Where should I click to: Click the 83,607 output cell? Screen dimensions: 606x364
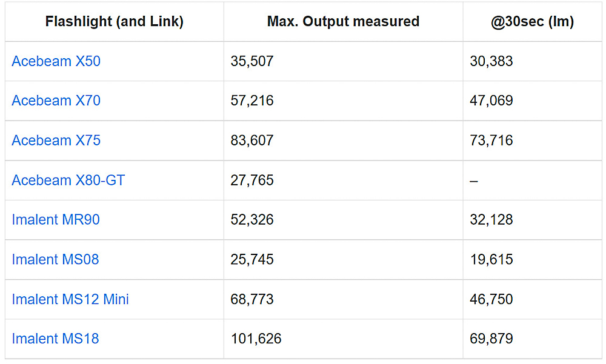(x=252, y=141)
